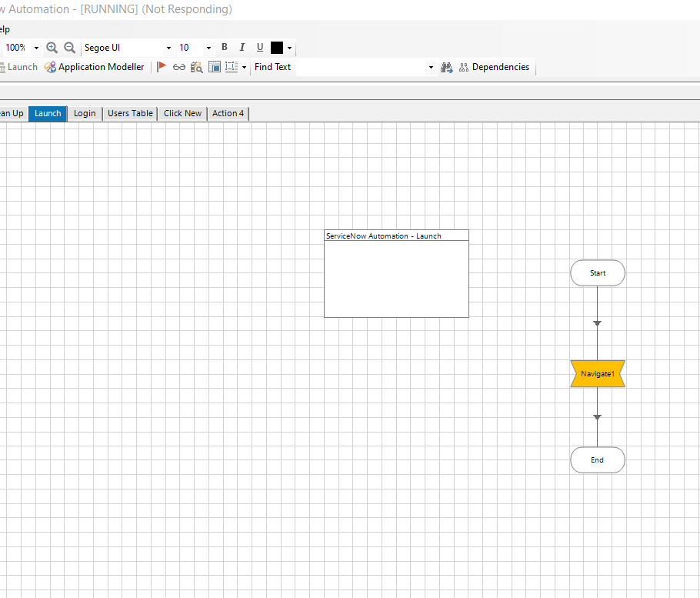This screenshot has width=700, height=598.
Task: Click the zoom in magnifier icon
Action: pyautogui.click(x=52, y=48)
